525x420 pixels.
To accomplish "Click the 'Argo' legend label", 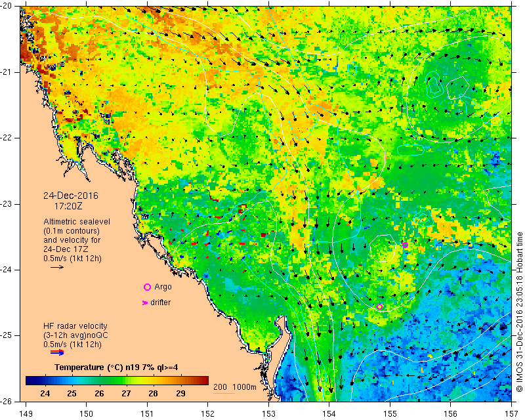I will pyautogui.click(x=163, y=287).
